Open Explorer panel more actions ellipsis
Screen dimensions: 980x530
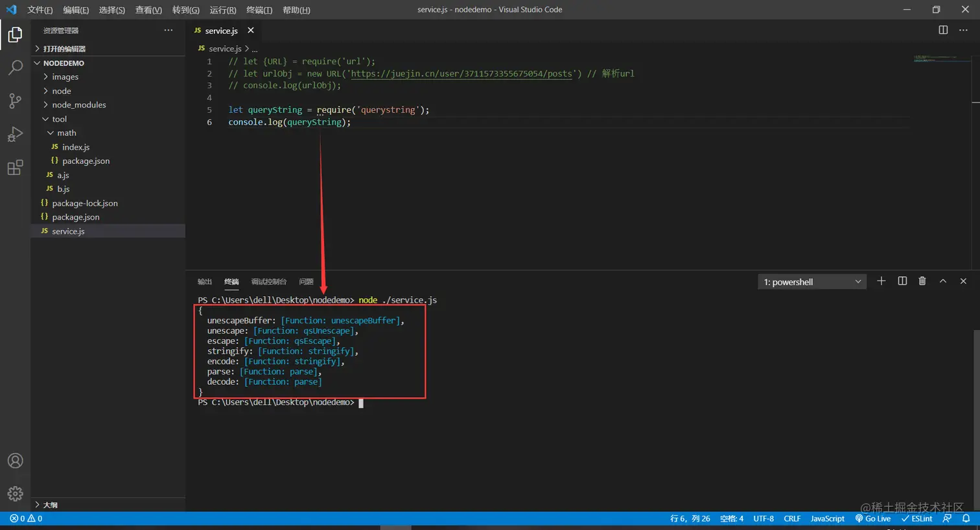169,30
